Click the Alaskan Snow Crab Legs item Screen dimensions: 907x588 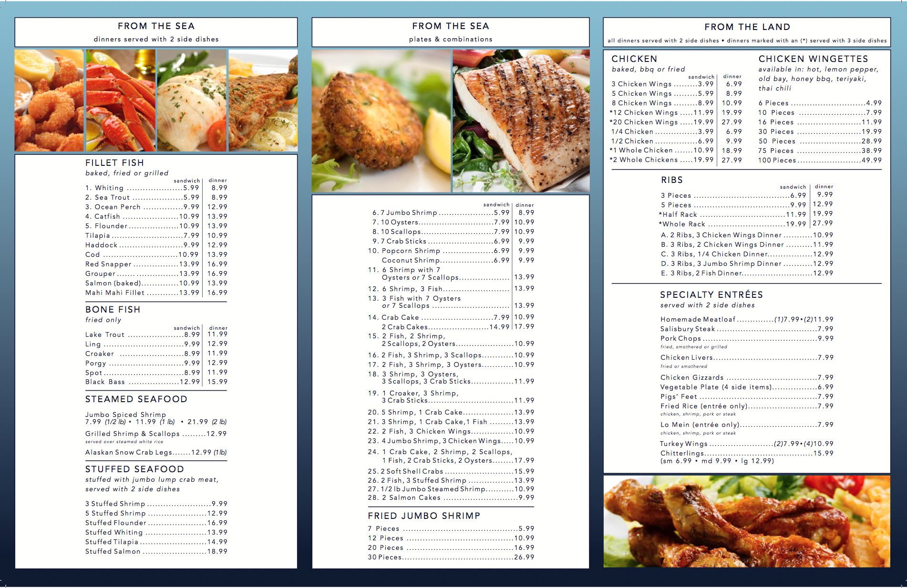click(155, 453)
